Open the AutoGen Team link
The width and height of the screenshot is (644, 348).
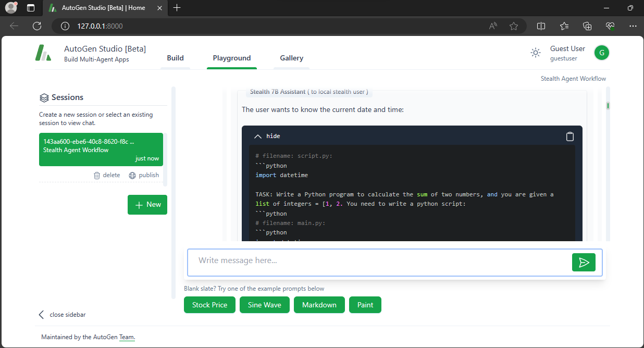tap(127, 337)
